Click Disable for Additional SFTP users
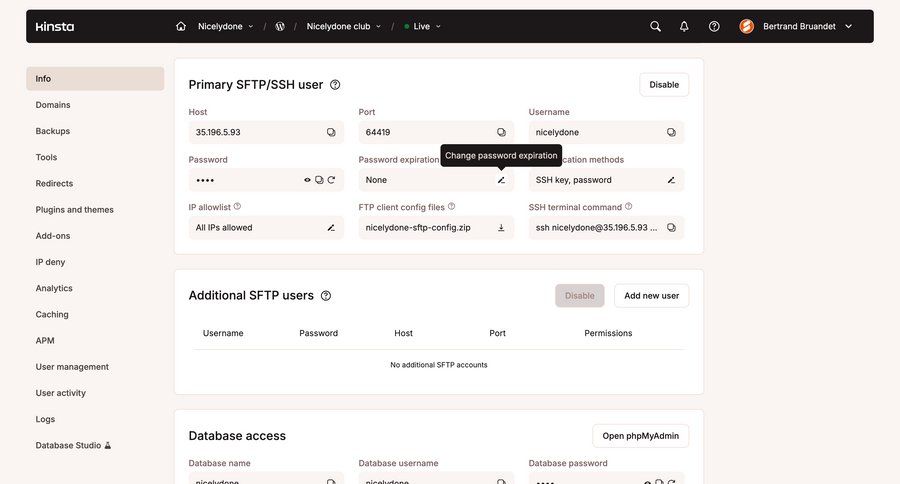The height and width of the screenshot is (484, 900). (x=580, y=296)
